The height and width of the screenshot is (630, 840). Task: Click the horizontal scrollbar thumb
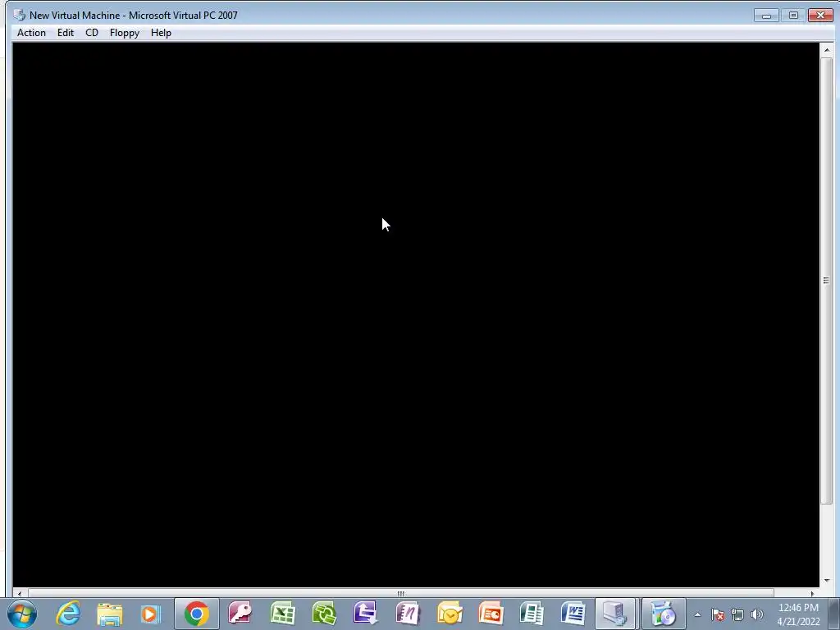click(x=400, y=593)
